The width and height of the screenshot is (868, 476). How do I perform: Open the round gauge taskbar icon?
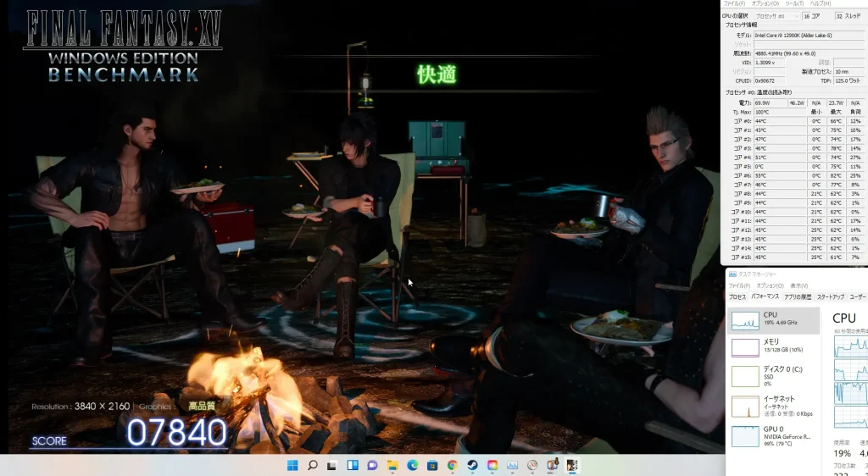point(532,466)
